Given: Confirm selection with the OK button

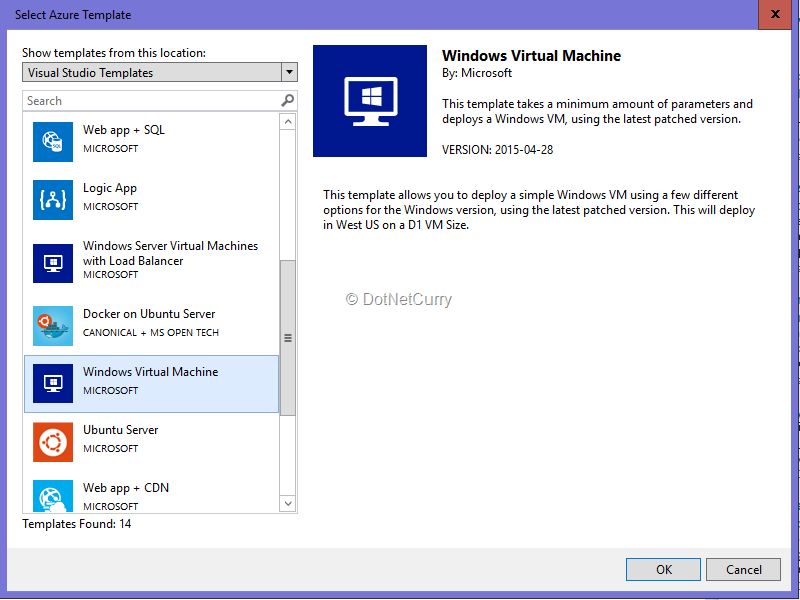Looking at the screenshot, I should pyautogui.click(x=663, y=569).
